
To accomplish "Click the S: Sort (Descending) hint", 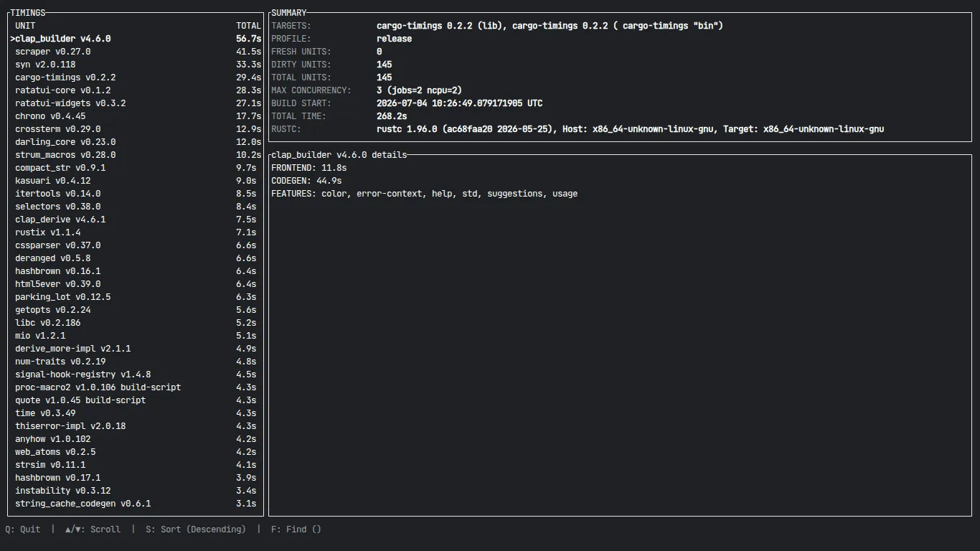I will pos(196,529).
